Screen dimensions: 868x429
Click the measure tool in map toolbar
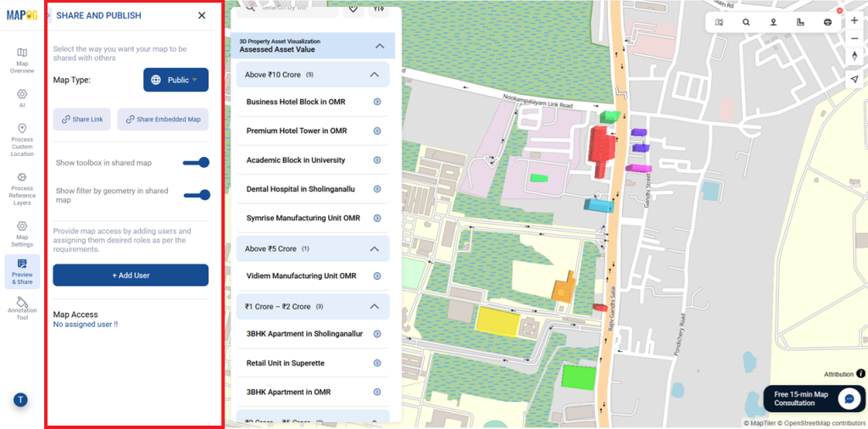(x=800, y=22)
